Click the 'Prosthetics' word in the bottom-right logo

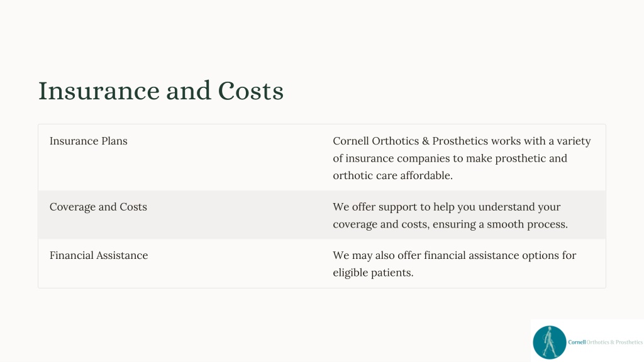(629, 342)
